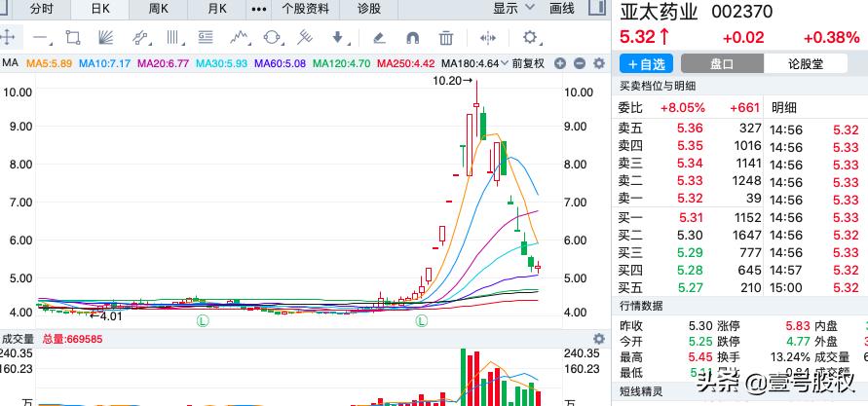Select the fan lines drawing tool

106,38
